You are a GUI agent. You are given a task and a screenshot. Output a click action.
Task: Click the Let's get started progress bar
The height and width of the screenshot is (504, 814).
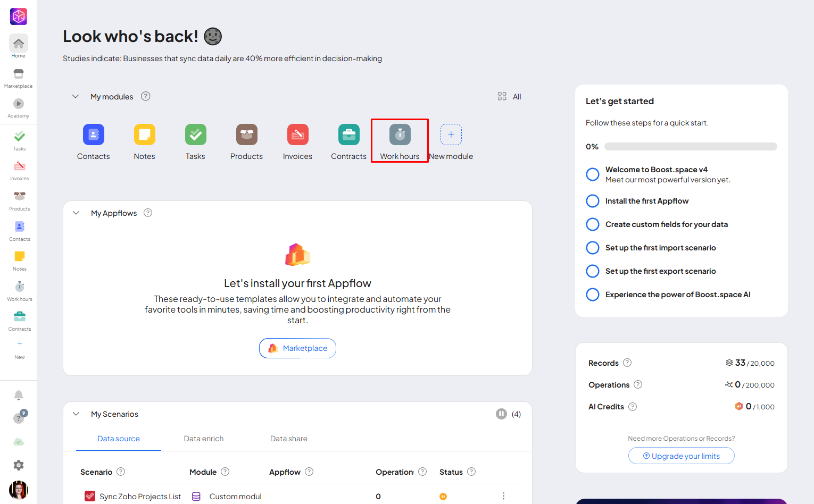pos(690,147)
